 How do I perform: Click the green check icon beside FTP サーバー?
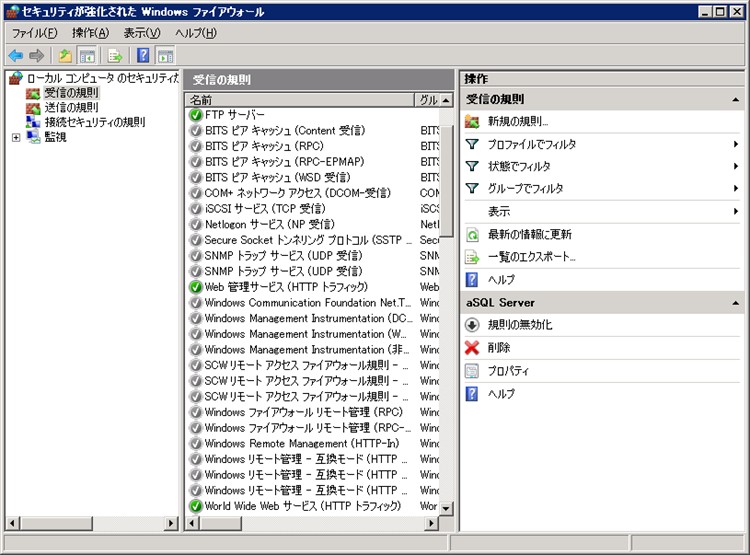[196, 115]
